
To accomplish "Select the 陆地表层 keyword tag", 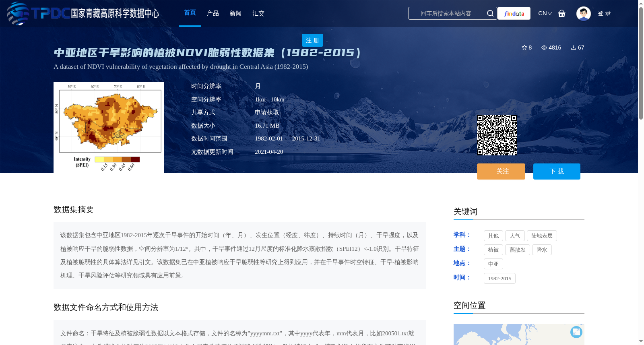I will click(542, 236).
